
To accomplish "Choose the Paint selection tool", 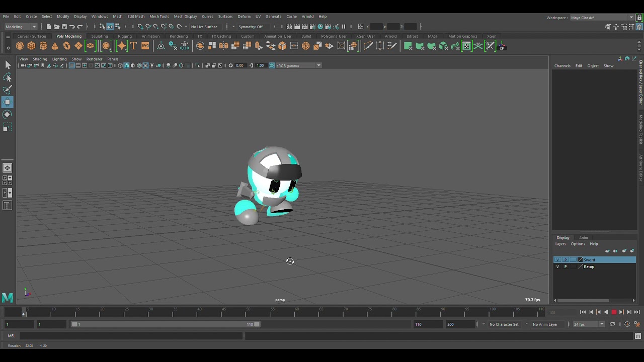I will [8, 89].
